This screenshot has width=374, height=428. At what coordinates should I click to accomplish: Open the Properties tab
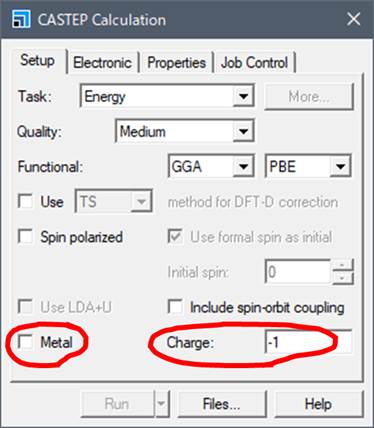(x=176, y=62)
